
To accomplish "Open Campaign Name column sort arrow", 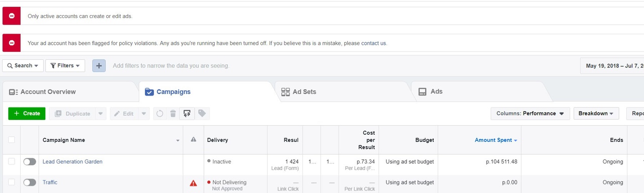I will [x=178, y=141].
